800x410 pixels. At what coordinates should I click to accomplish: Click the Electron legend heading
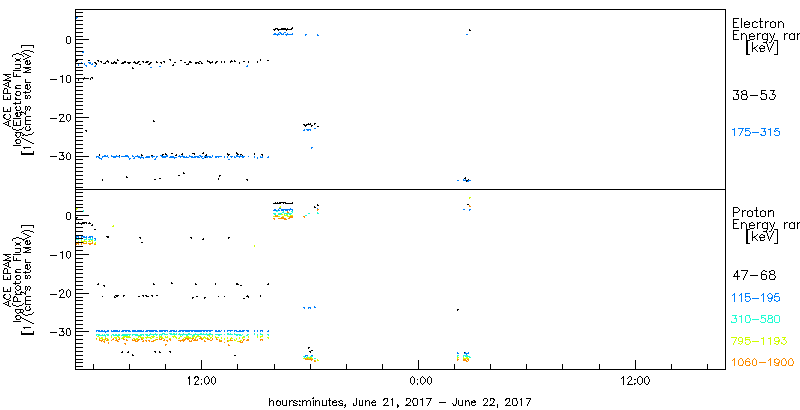[758, 23]
